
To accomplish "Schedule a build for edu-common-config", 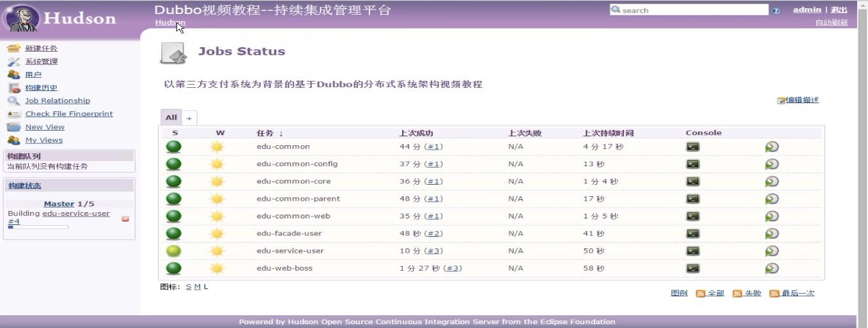I will (x=772, y=164).
